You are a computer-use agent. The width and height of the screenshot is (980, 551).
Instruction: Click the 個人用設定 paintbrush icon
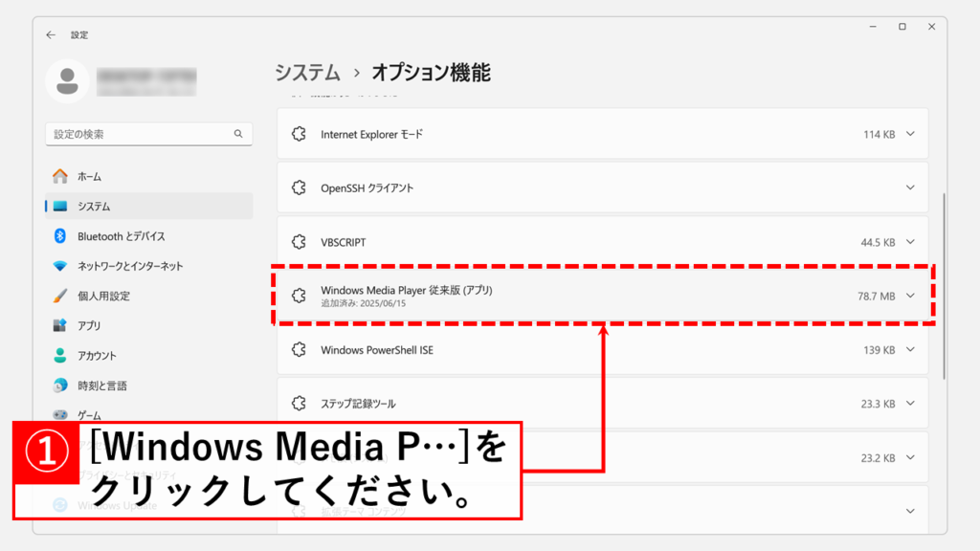[x=60, y=296]
